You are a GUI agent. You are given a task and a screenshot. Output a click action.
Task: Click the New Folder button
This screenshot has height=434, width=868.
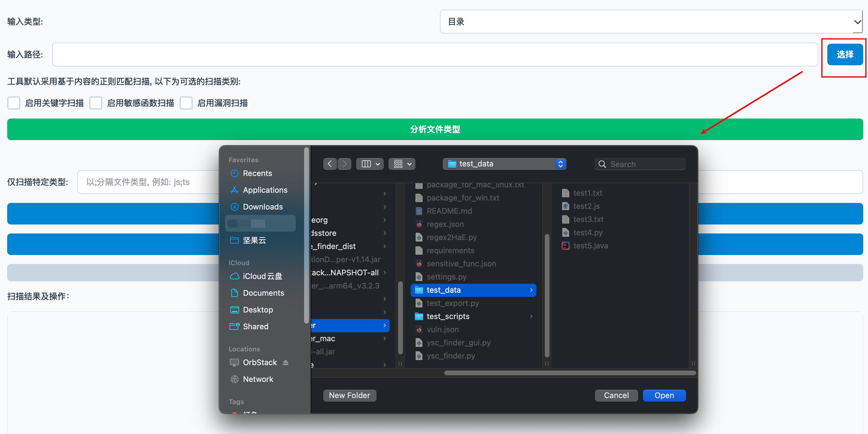point(350,396)
